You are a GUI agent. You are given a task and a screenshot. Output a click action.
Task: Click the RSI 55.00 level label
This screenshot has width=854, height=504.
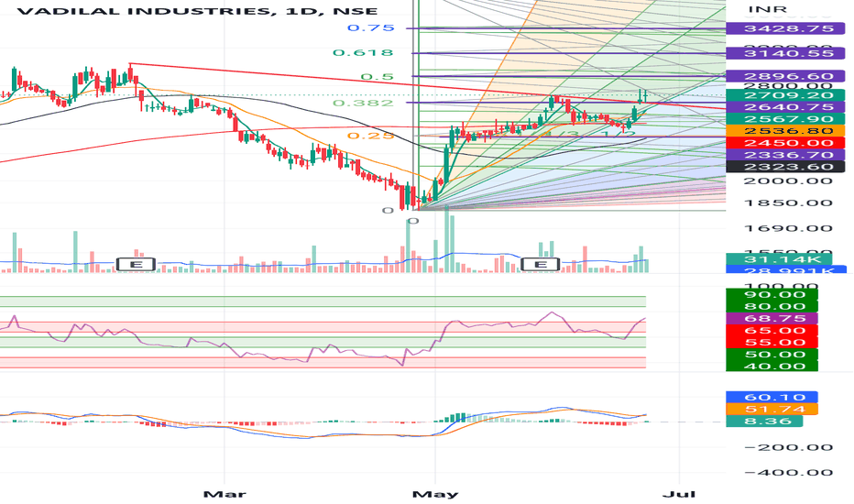click(x=772, y=343)
